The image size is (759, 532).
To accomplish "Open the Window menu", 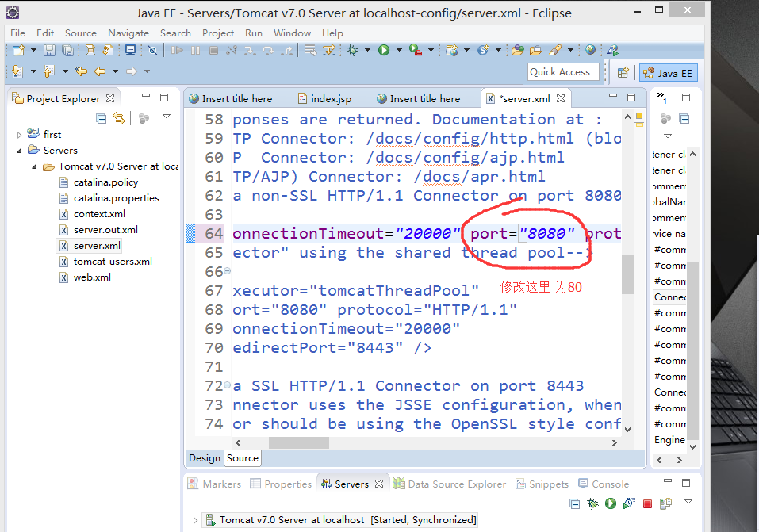I will [293, 33].
